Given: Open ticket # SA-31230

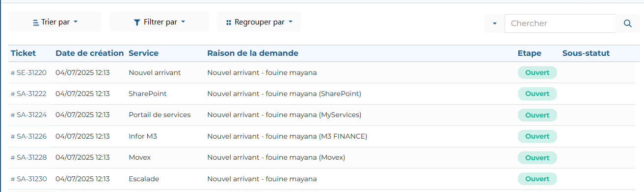Looking at the screenshot, I should click(28, 179).
